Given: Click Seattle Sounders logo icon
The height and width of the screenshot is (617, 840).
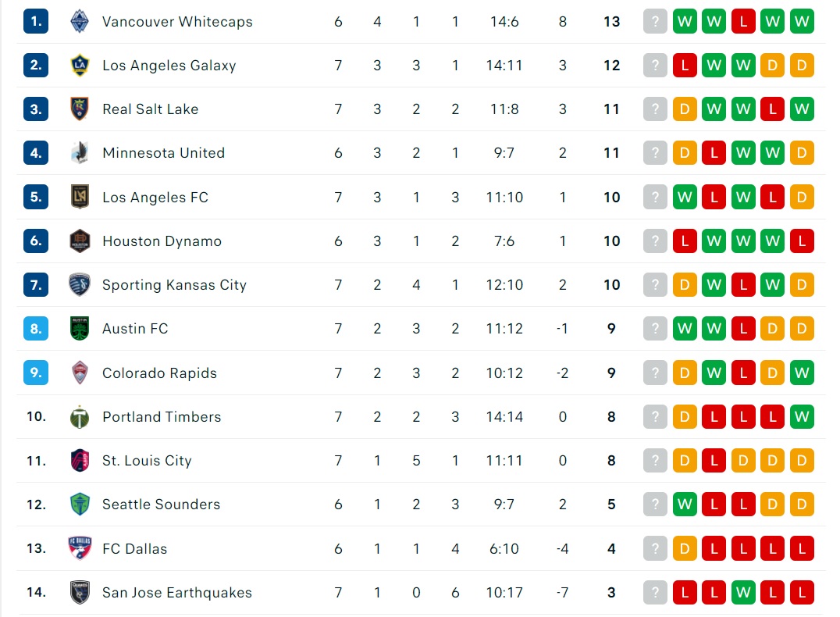Looking at the screenshot, I should 80,504.
